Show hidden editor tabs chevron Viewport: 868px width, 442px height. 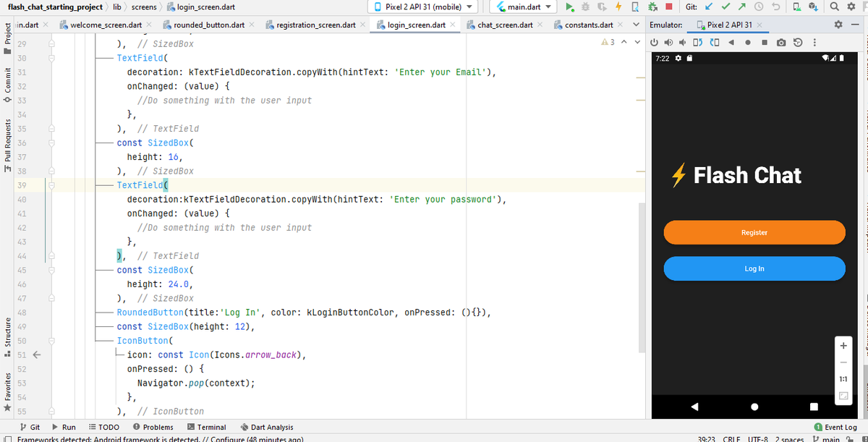click(x=636, y=25)
